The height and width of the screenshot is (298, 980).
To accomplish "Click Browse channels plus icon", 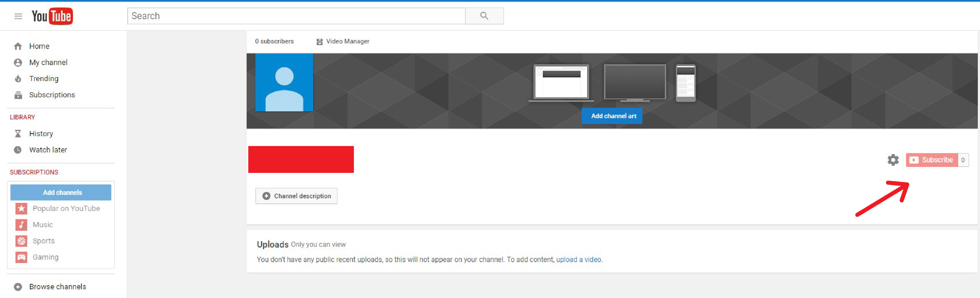I will click(18, 287).
